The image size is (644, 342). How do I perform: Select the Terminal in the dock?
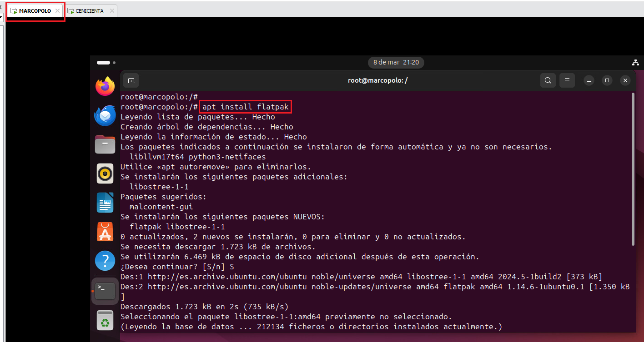pos(105,290)
